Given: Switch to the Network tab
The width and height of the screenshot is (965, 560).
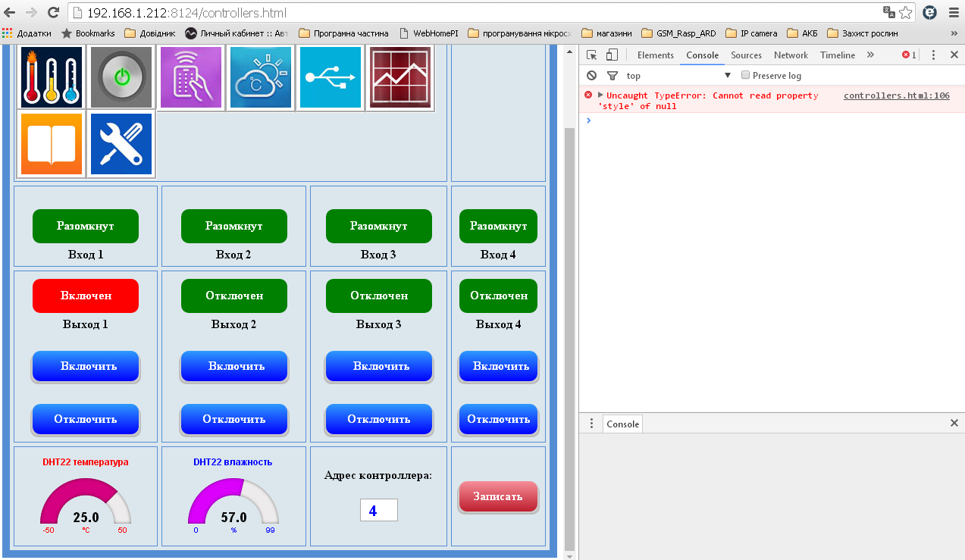Looking at the screenshot, I should [x=791, y=55].
